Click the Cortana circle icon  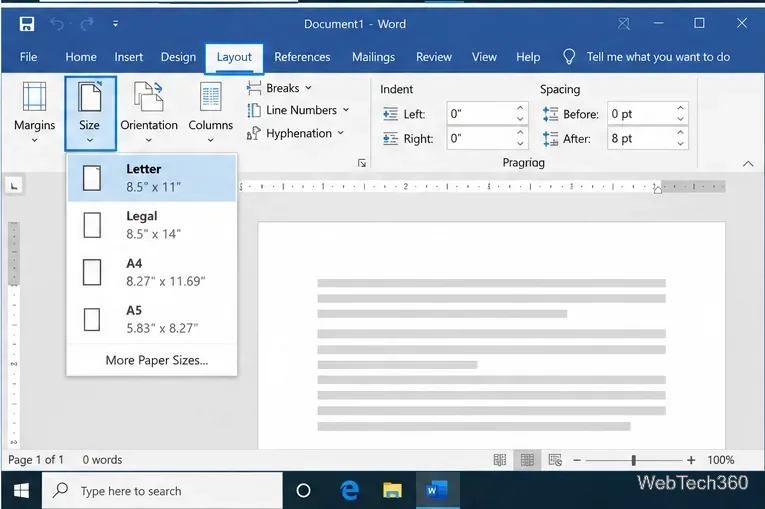click(303, 490)
